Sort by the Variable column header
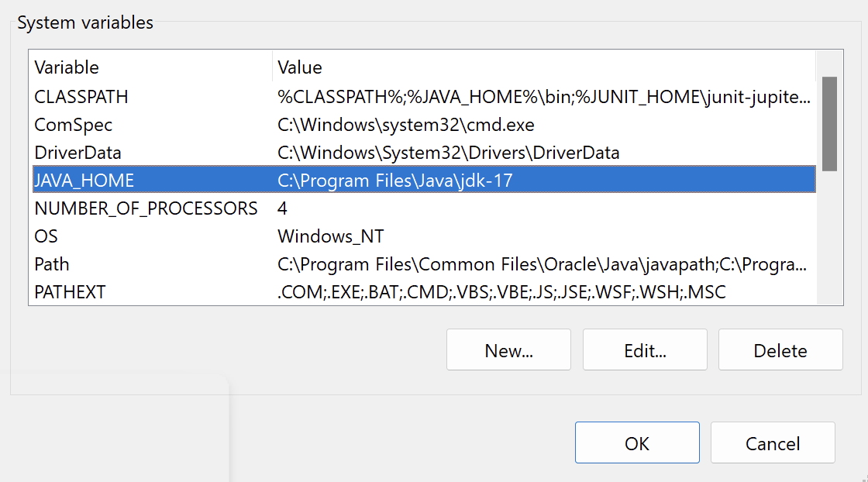868x482 pixels. 150,67
